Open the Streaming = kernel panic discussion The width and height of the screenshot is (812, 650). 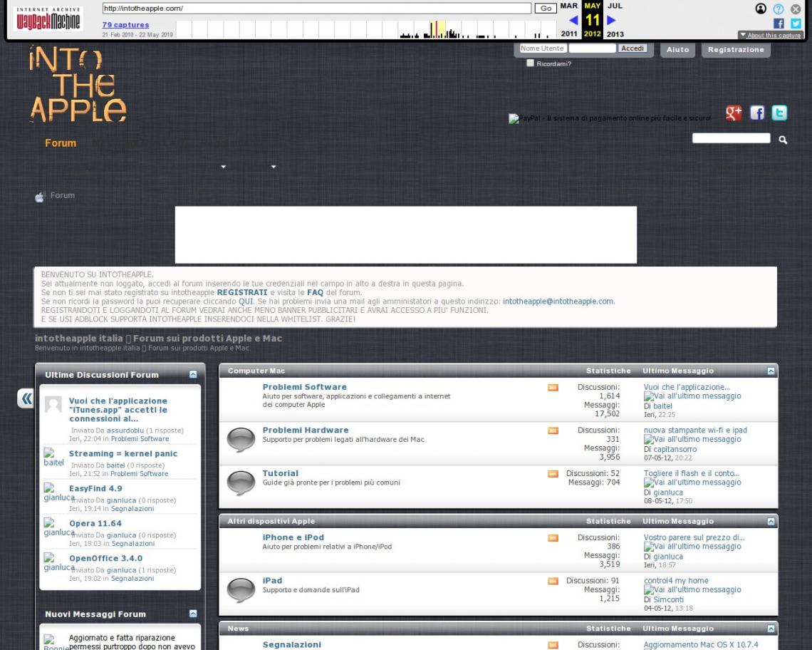click(x=123, y=453)
